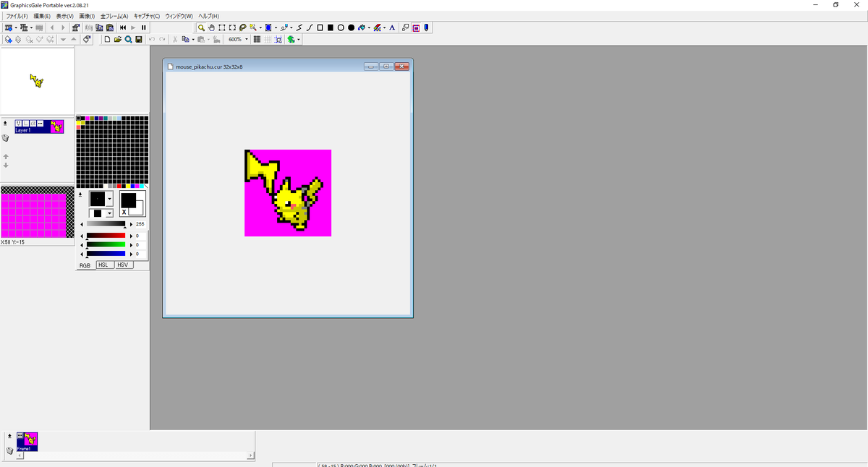This screenshot has height=467, width=868.
Task: Click the save floppy disk icon
Action: tap(138, 39)
